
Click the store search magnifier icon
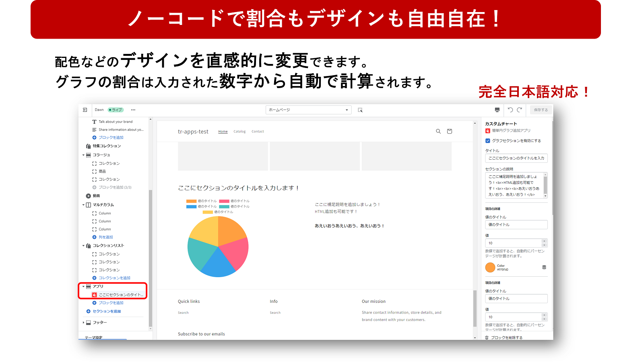pyautogui.click(x=438, y=131)
